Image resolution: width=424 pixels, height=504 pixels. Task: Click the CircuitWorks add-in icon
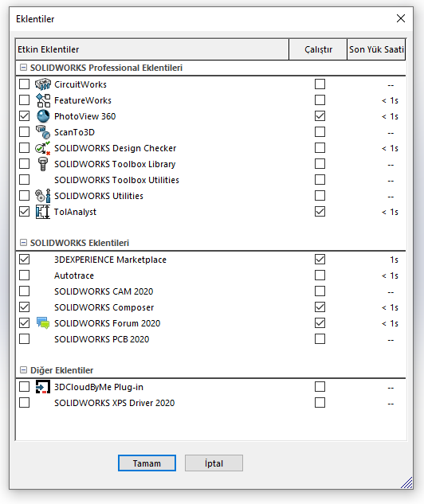43,84
